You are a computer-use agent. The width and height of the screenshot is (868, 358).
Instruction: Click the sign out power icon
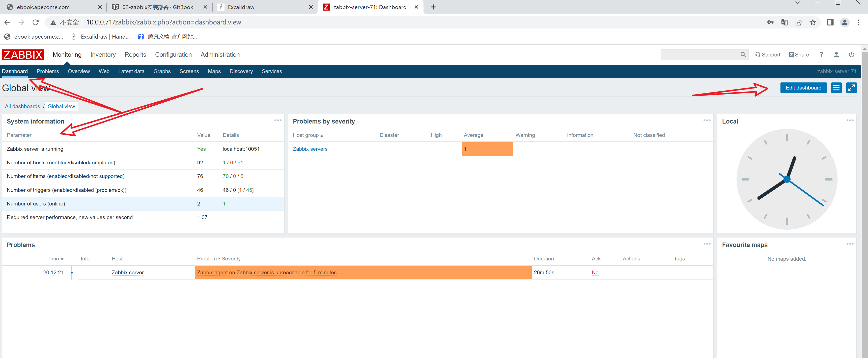(852, 54)
